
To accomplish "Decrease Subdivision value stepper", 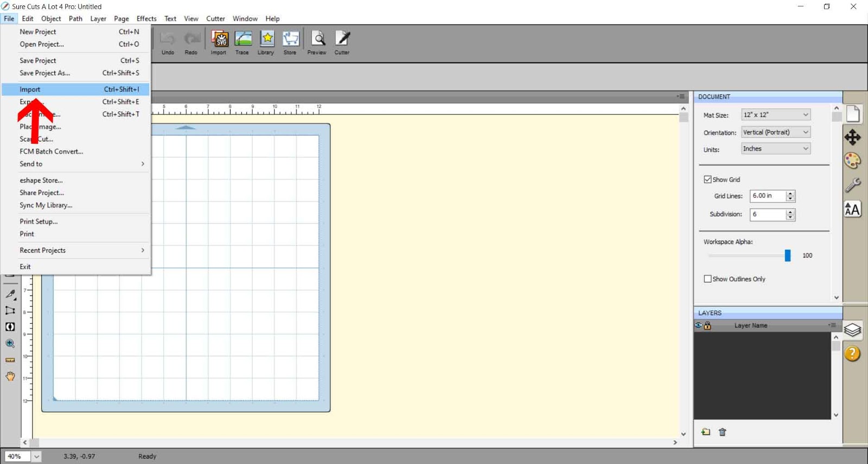I will click(x=790, y=217).
